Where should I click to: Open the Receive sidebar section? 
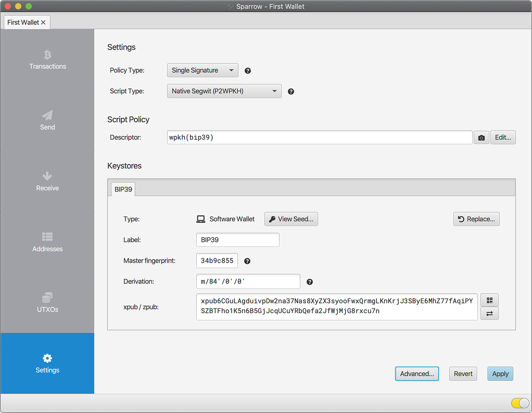(47, 182)
